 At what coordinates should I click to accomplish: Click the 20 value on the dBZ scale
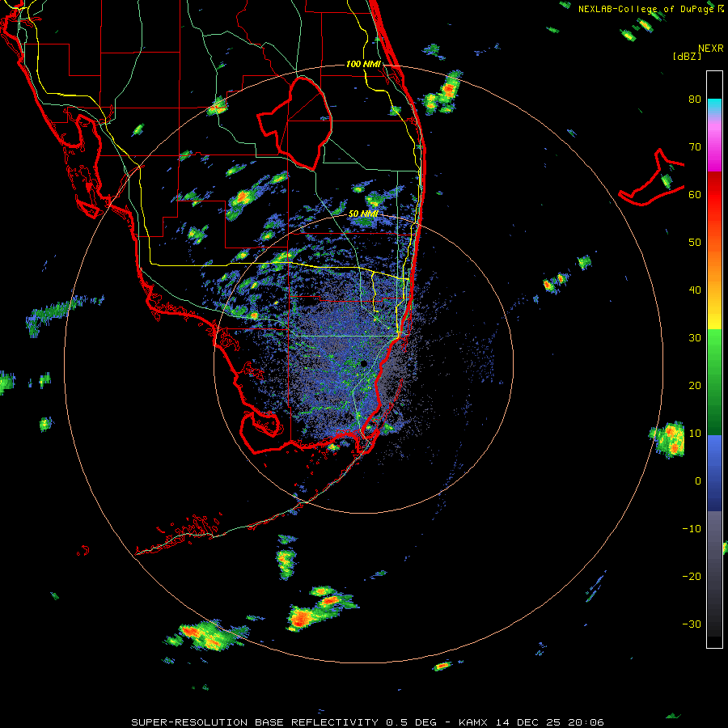(x=695, y=385)
